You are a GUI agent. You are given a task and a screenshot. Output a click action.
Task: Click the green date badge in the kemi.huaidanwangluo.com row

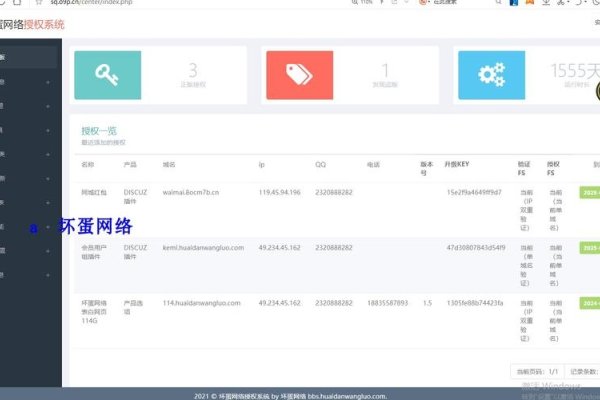(x=590, y=248)
